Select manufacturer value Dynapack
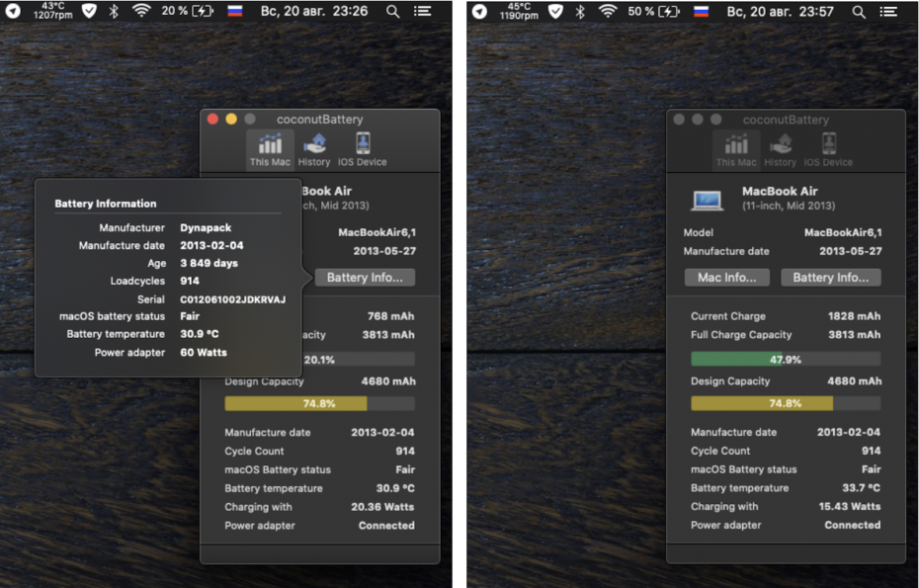The width and height of the screenshot is (919, 588). [x=206, y=227]
